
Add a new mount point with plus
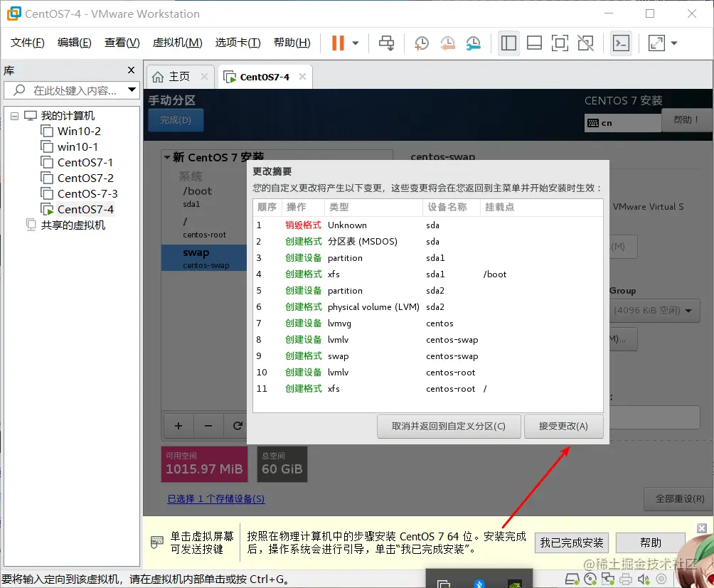click(x=178, y=426)
